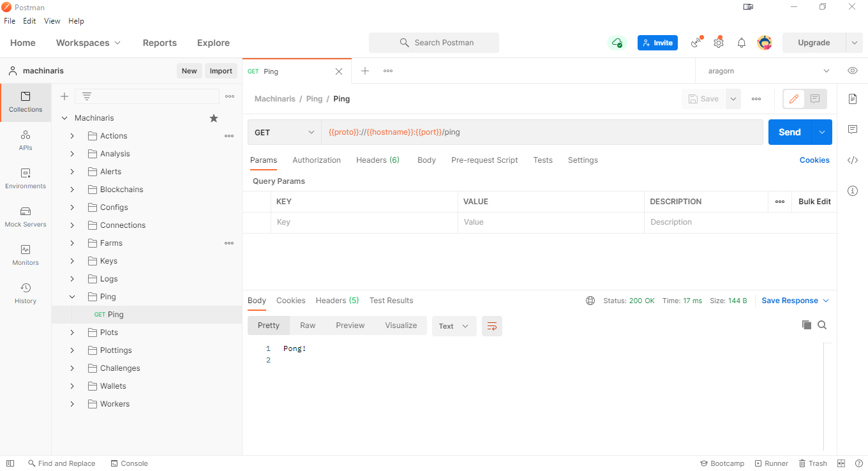Open the Documentation icon in right sidebar
This screenshot has height=471, width=868.
point(853,99)
